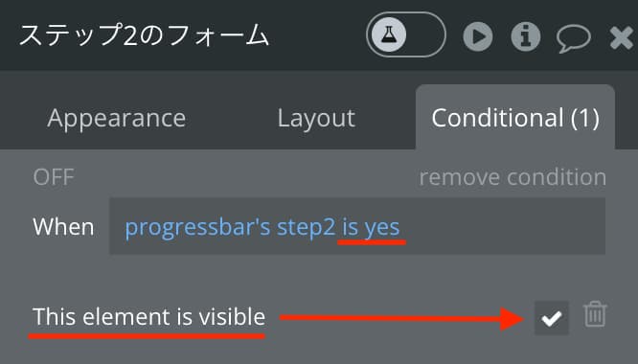
Task: Click the progressbar's step2 expression text
Action: [230, 227]
